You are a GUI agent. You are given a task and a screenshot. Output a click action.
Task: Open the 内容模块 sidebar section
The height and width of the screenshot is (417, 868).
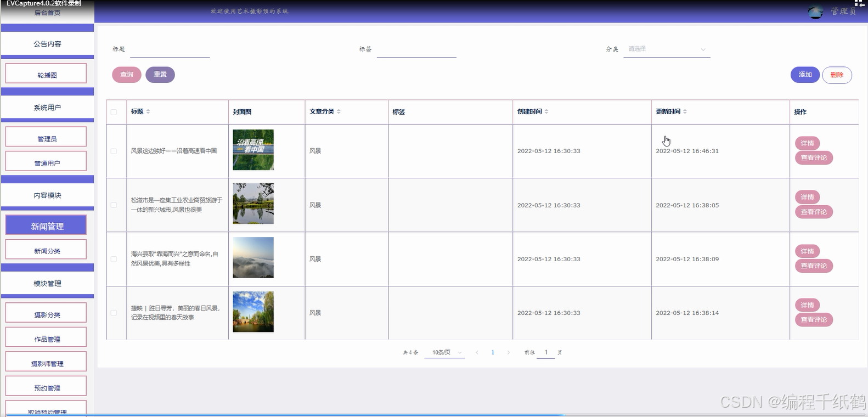(x=47, y=195)
